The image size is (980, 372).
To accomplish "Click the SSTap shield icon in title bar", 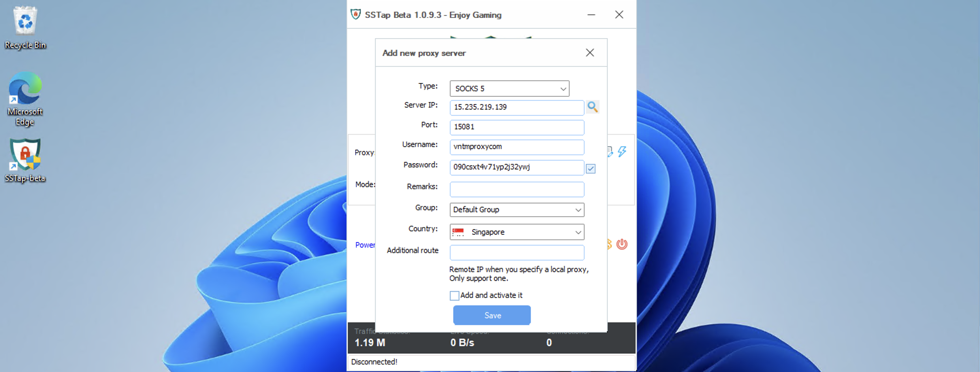I will point(355,14).
